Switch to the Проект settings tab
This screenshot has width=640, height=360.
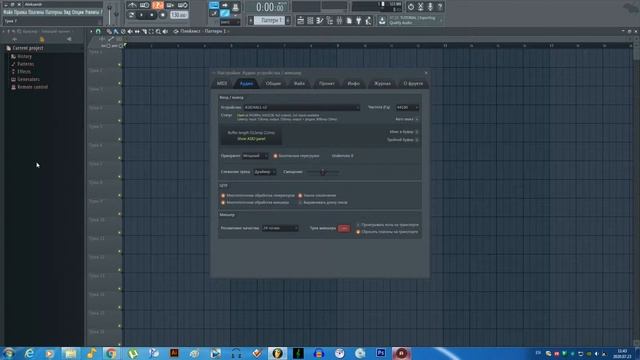click(327, 83)
